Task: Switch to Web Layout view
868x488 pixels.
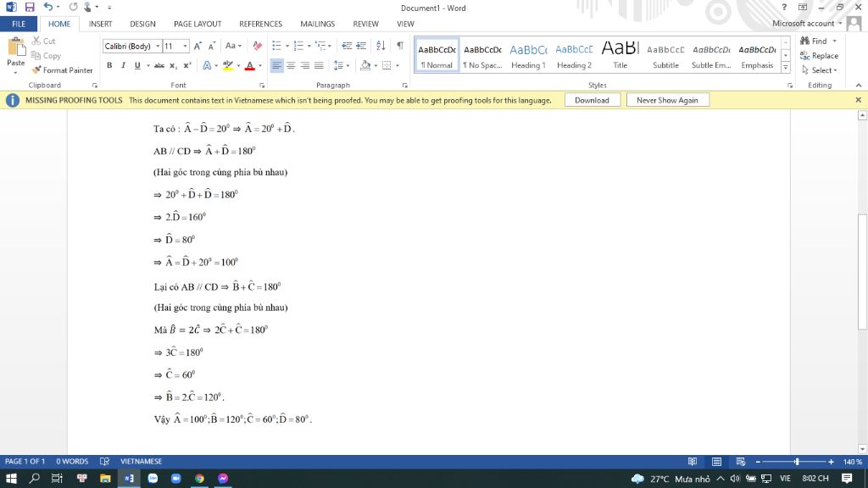Action: click(x=741, y=462)
